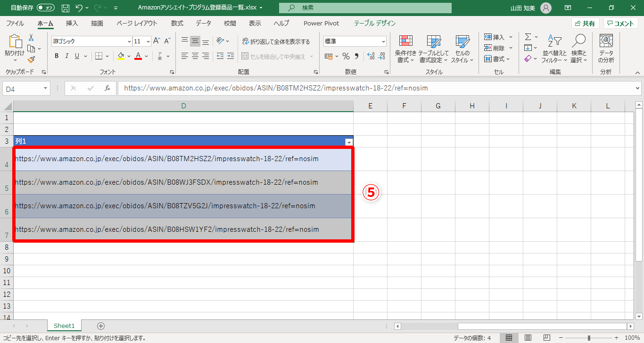Open the 数式 tab
This screenshot has width=644, height=343.
tap(177, 23)
